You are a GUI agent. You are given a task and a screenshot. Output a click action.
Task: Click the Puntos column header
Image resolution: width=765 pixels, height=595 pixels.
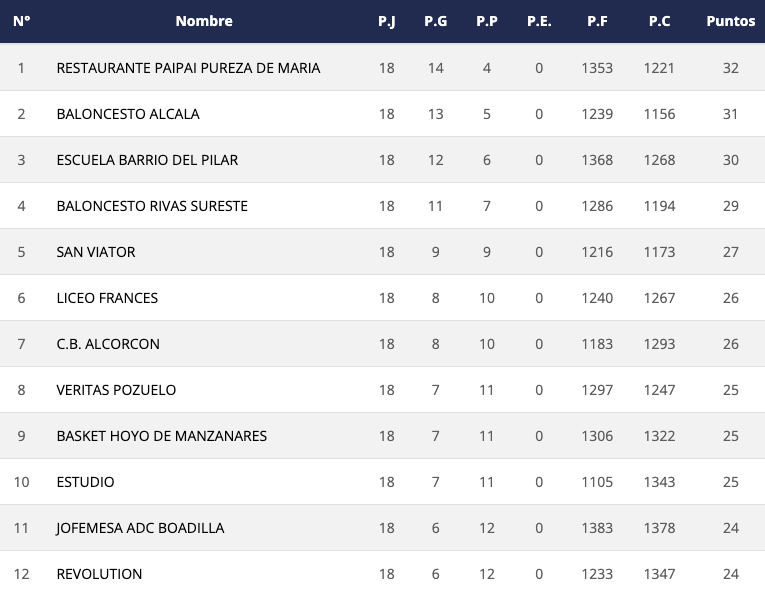(x=730, y=21)
